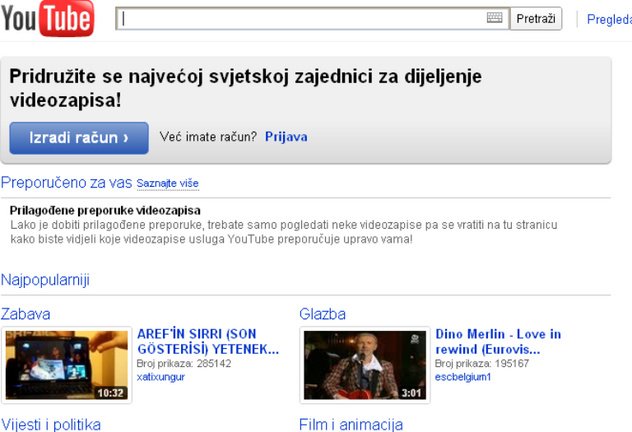Image resolution: width=632 pixels, height=432 pixels.
Task: Open the Najpopularniji section link
Action: tap(45, 280)
